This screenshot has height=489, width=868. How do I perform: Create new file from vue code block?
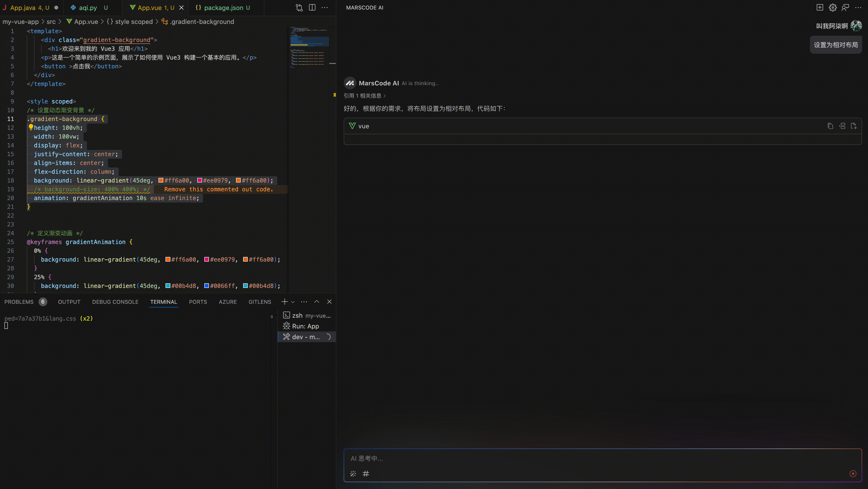point(854,126)
